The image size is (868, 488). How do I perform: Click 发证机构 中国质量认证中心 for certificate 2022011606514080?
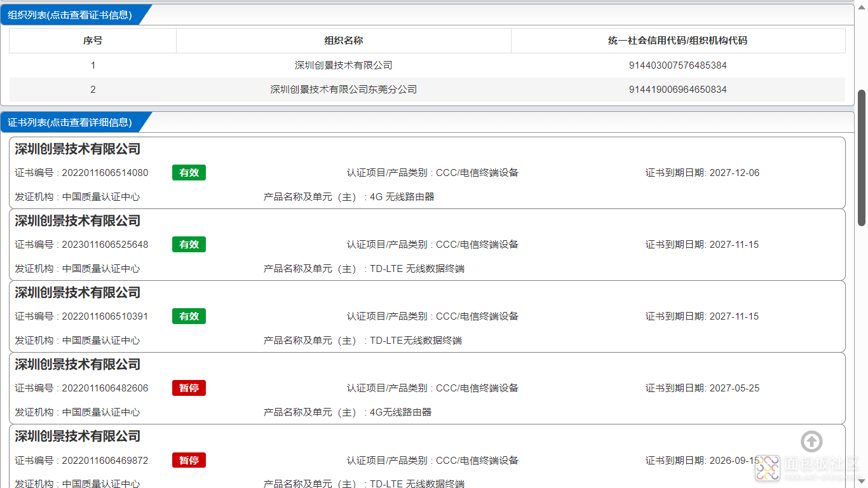click(78, 197)
